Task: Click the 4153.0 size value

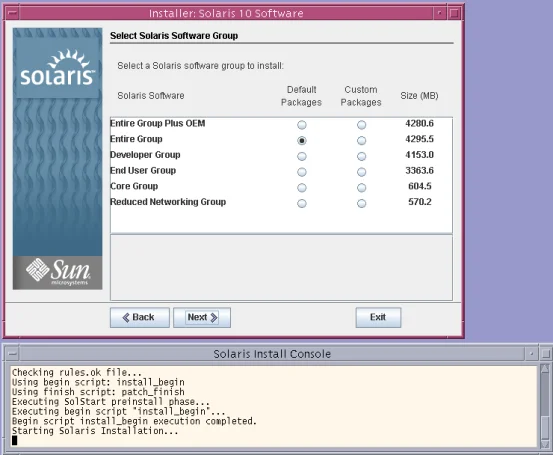Action: (419, 155)
